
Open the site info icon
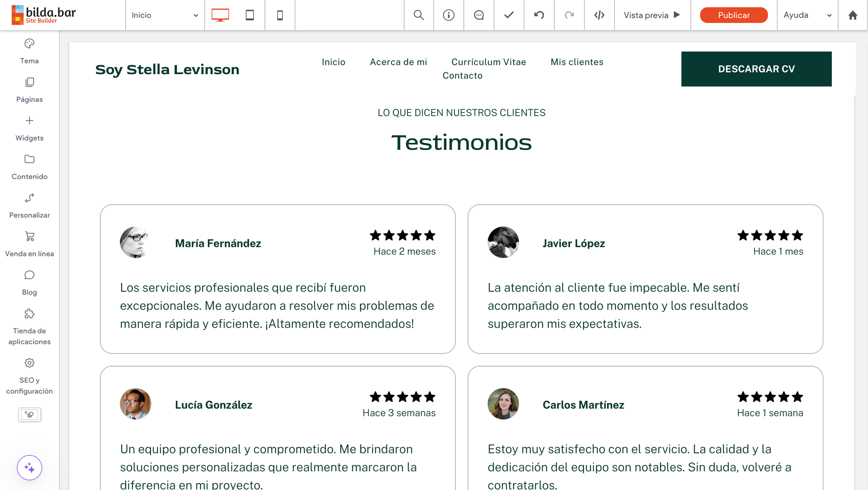[x=448, y=15]
